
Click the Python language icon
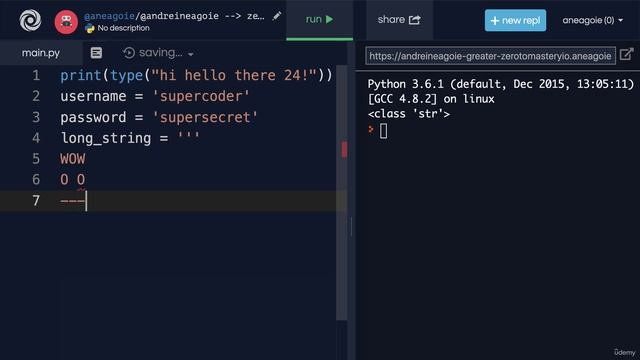90,28
